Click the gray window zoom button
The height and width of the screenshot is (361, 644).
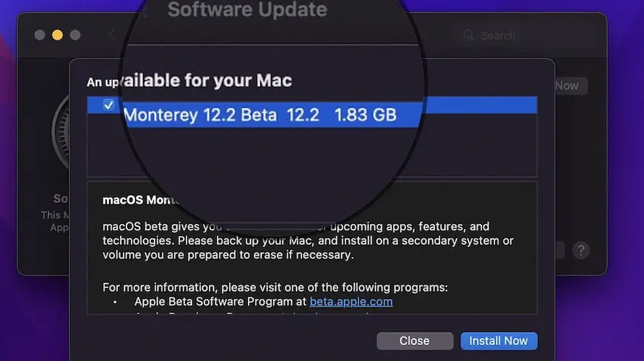coord(75,35)
